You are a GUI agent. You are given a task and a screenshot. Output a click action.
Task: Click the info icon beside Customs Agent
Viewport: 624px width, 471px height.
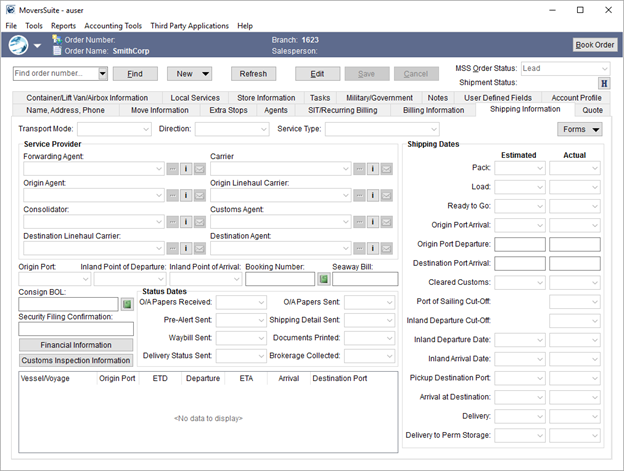[372, 222]
